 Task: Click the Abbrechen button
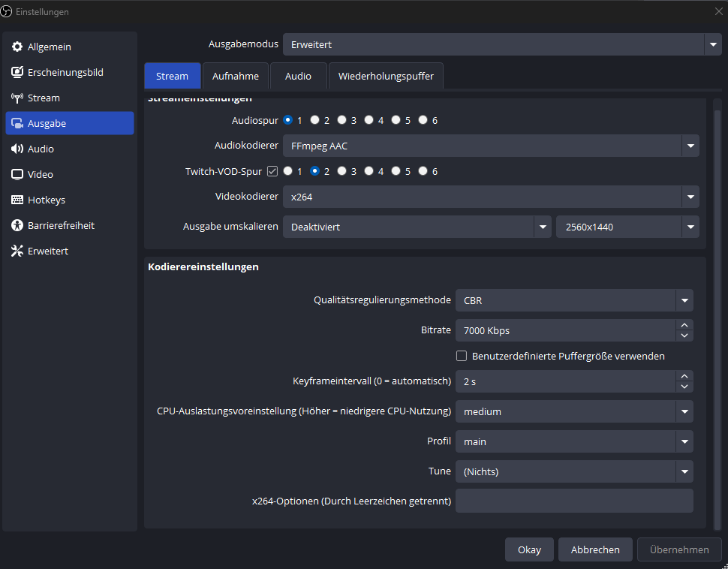595,549
